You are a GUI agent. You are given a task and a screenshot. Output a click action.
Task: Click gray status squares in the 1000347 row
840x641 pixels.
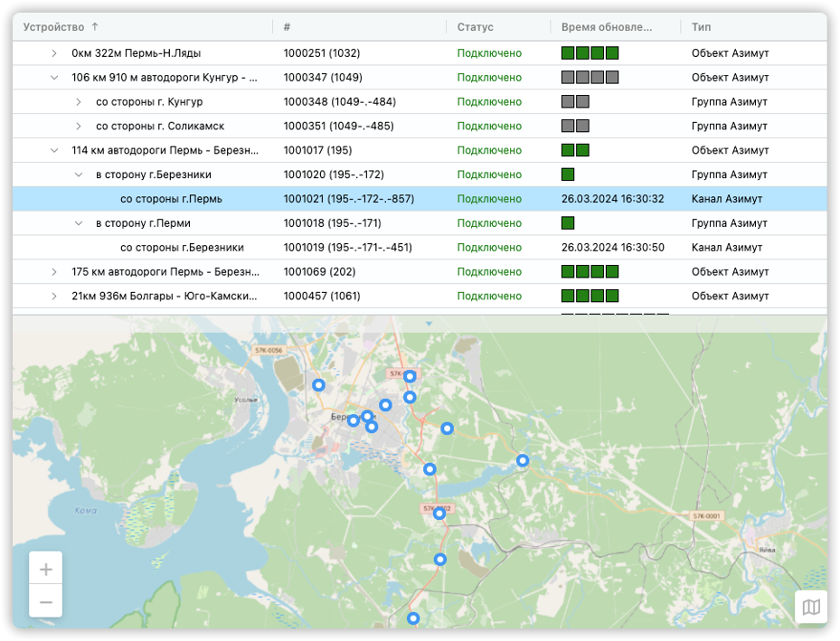[590, 78]
